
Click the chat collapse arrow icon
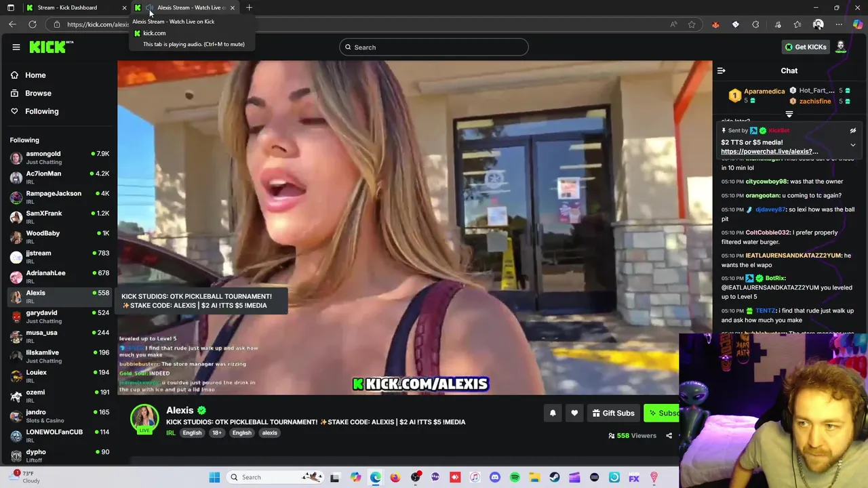[722, 70]
